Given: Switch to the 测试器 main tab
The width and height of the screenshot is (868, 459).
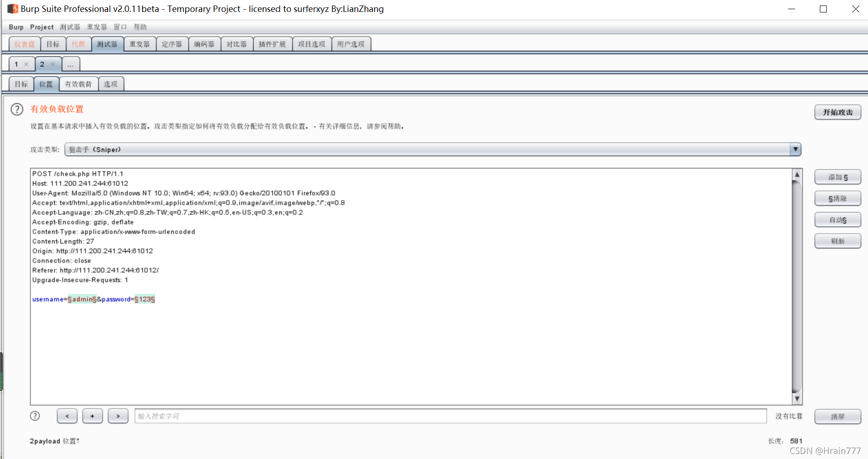Looking at the screenshot, I should pyautogui.click(x=107, y=44).
